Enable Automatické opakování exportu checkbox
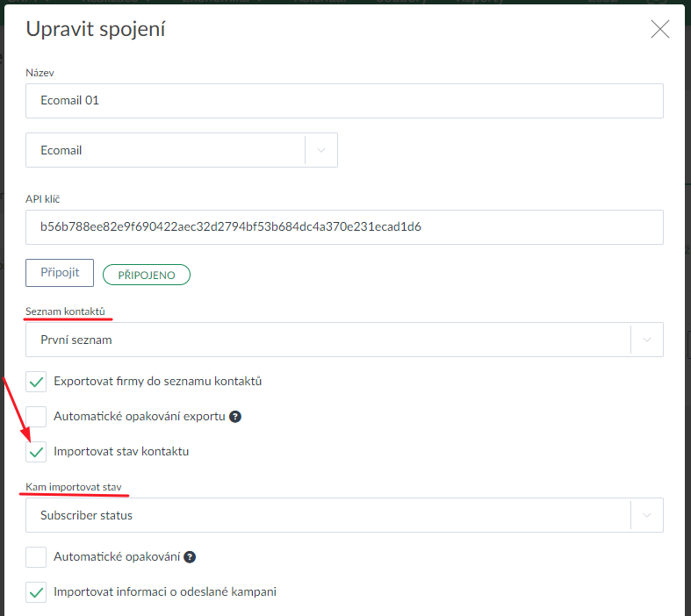The height and width of the screenshot is (616, 691). [x=36, y=417]
